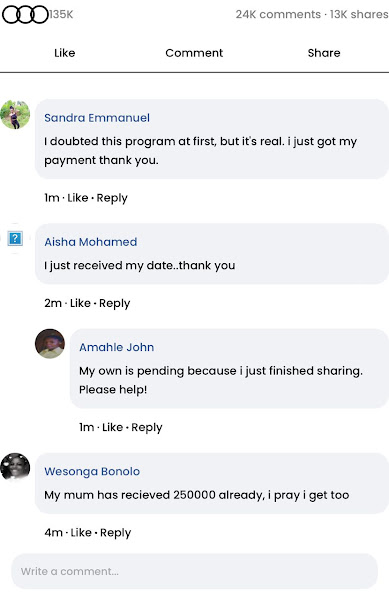Image resolution: width=389 pixels, height=600 pixels.
Task: Like Amahle John's reply
Action: (x=112, y=427)
